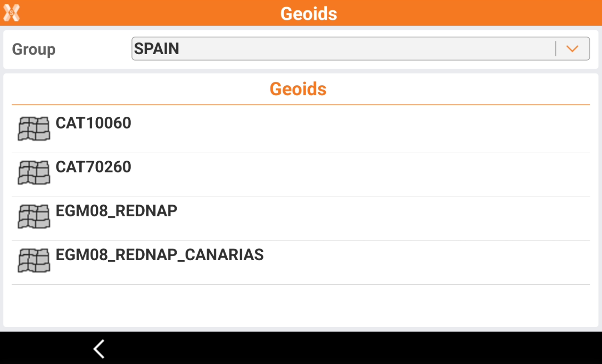This screenshot has width=602, height=364.
Task: Tap the back arrow in the navigation bar
Action: click(x=99, y=349)
